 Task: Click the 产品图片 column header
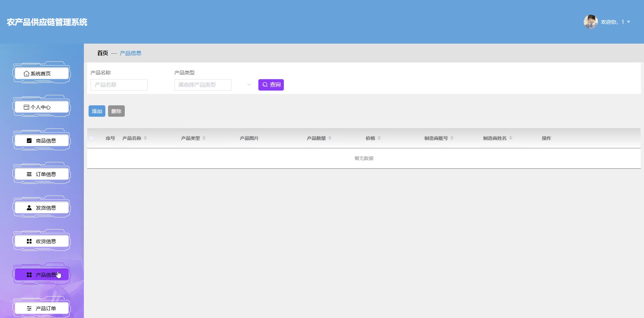tap(249, 138)
